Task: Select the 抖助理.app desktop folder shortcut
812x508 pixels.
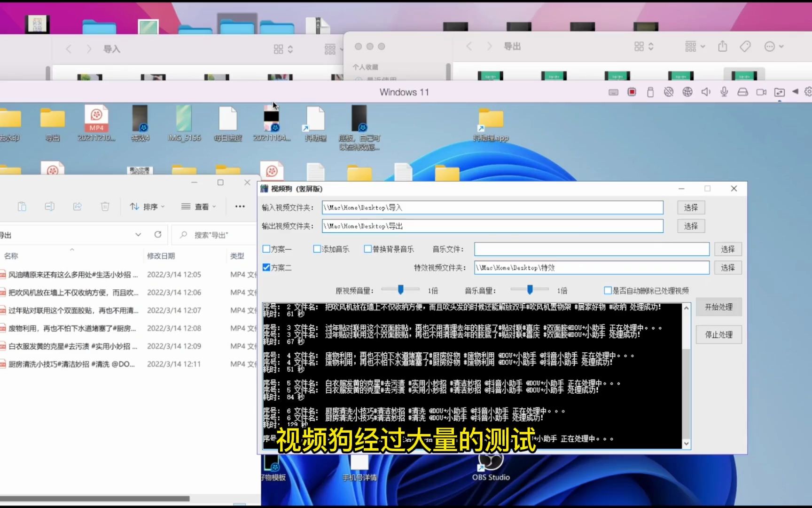Action: (x=491, y=124)
